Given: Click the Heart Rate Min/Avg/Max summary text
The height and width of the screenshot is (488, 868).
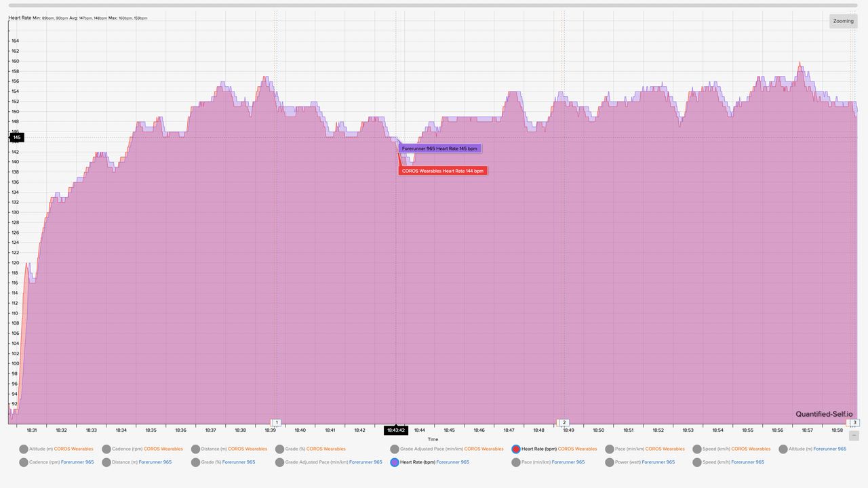Looking at the screenshot, I should pos(78,18).
